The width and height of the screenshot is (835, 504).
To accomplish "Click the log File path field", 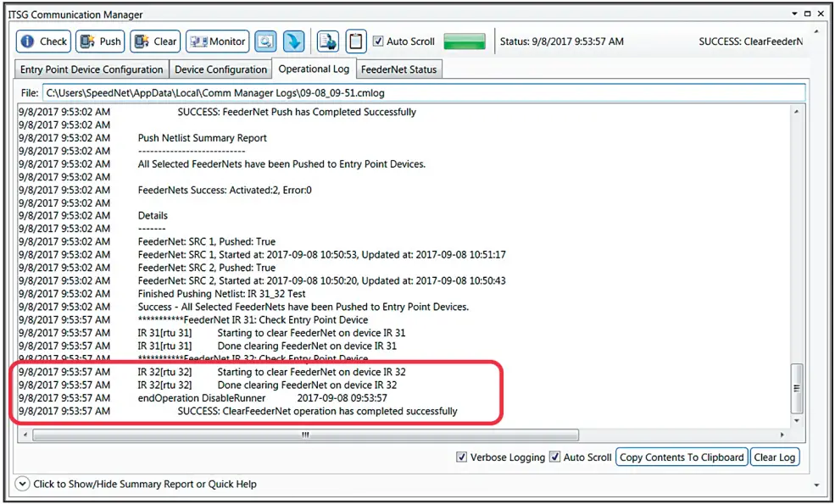I will pos(424,93).
